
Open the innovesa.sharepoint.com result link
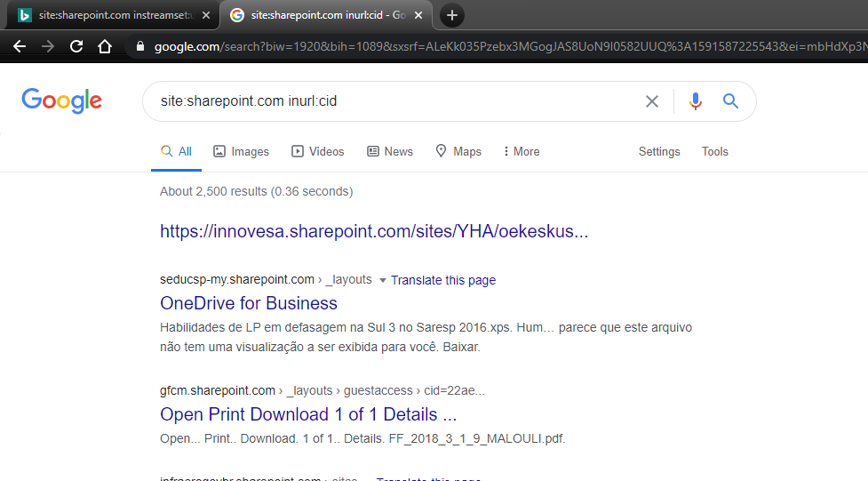click(x=374, y=231)
